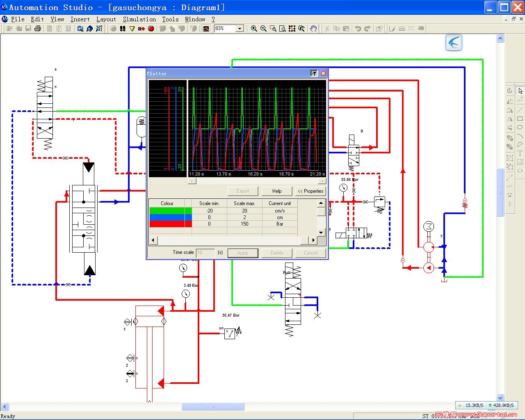
Task: Toggle the Plotter window pin button
Action: [314, 73]
